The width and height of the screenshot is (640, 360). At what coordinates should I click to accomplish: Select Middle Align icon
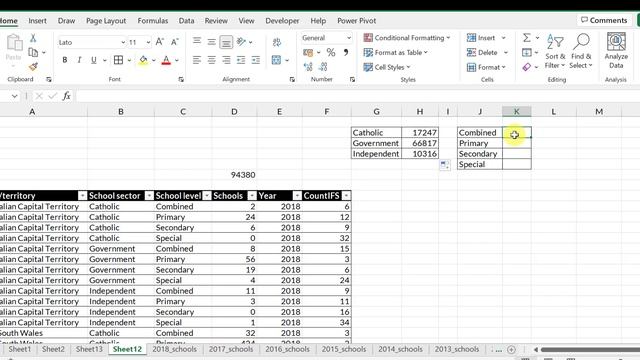point(211,41)
